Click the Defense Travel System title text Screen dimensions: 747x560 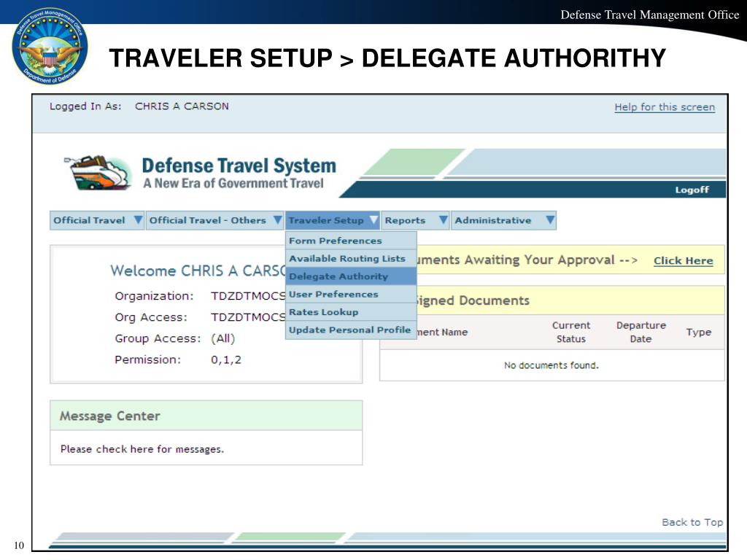click(239, 166)
